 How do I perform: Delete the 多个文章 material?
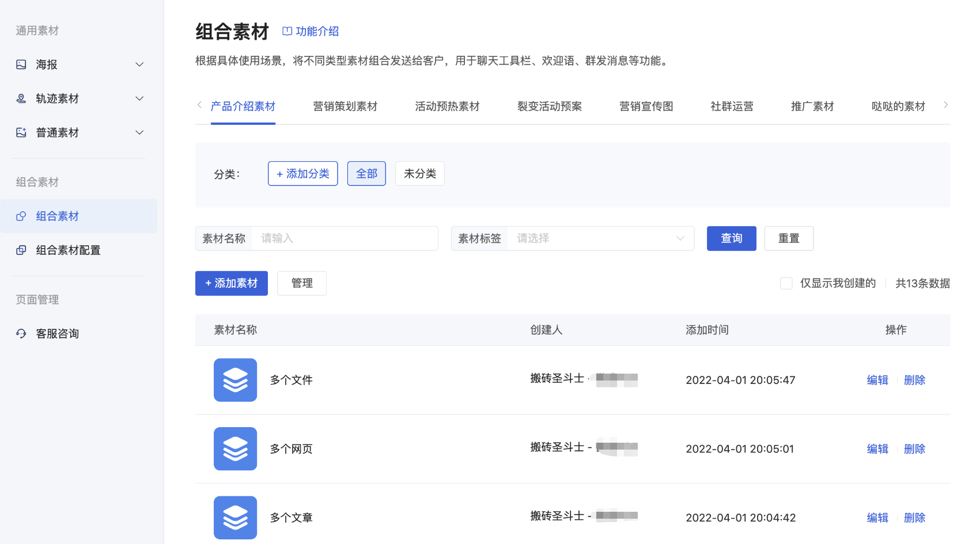click(914, 518)
